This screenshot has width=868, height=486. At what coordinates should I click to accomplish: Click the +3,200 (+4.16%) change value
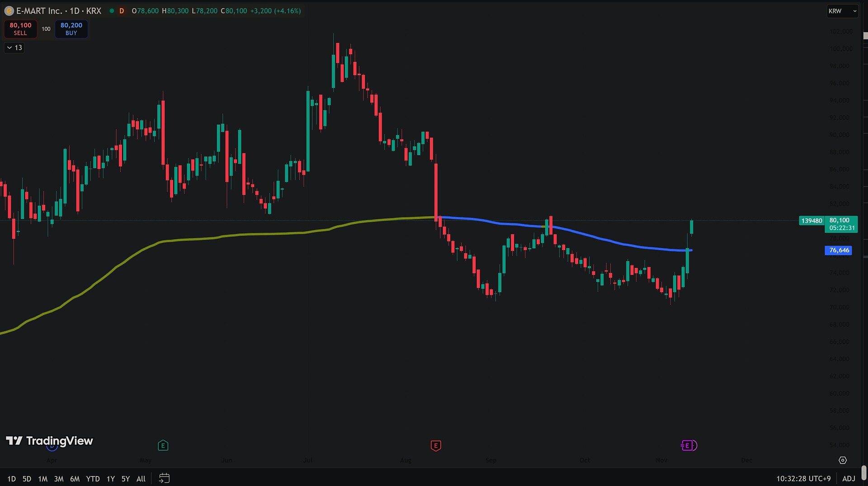point(275,11)
